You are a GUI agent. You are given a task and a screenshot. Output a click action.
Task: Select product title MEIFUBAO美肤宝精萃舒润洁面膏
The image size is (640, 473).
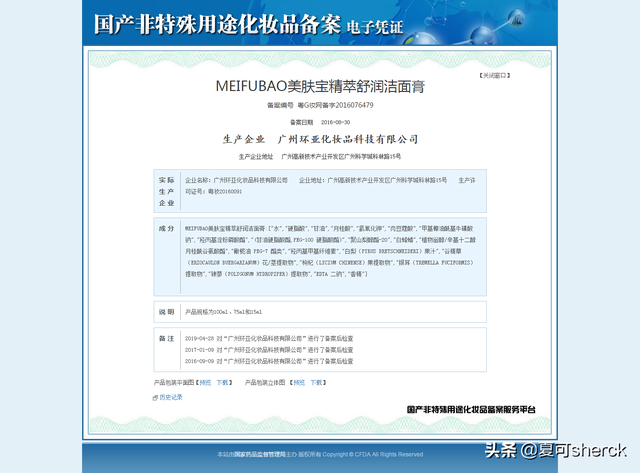320,86
